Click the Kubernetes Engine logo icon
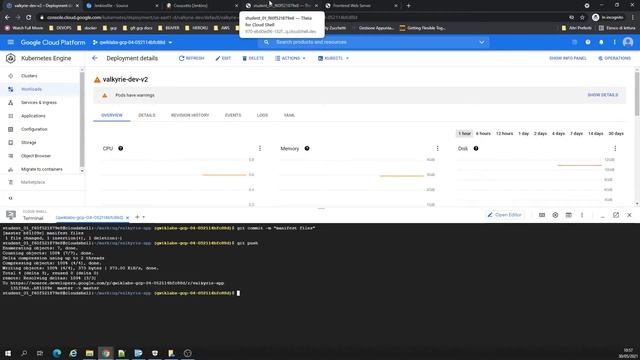Image resolution: width=640 pixels, height=360 pixels. coord(11,58)
